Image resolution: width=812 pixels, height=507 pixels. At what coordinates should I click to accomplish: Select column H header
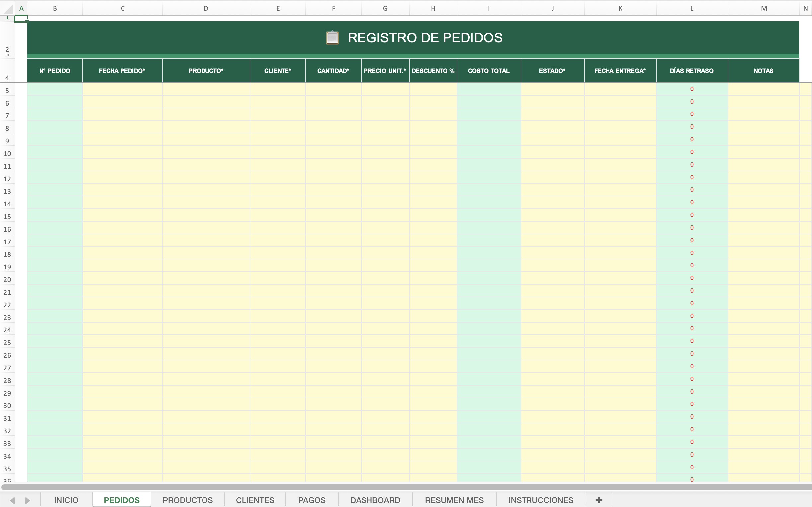click(433, 8)
